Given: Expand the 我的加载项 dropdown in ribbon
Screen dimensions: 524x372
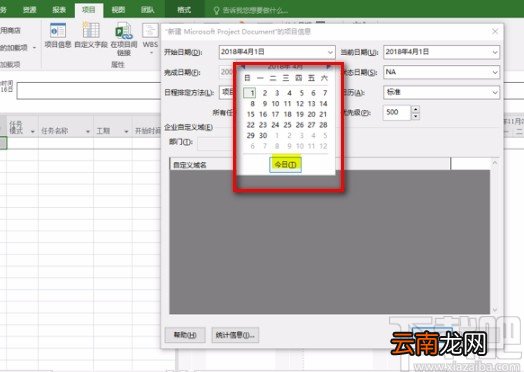Looking at the screenshot, I should point(34,48).
